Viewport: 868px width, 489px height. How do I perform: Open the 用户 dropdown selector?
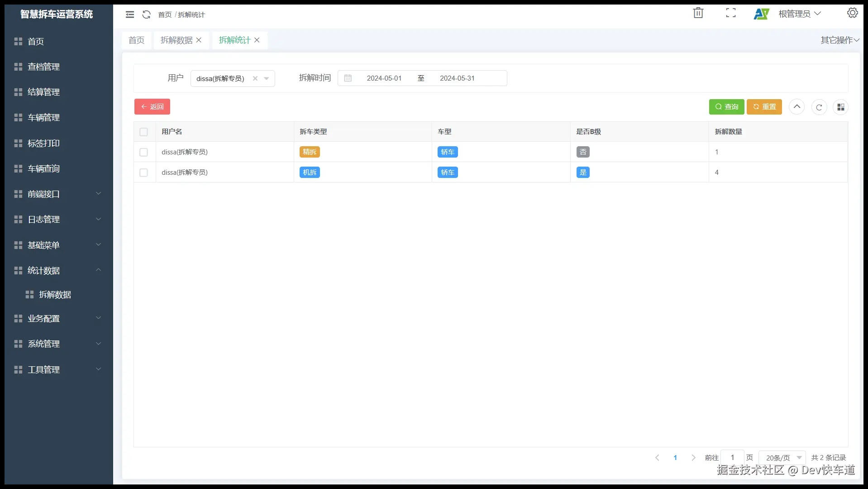(x=233, y=78)
